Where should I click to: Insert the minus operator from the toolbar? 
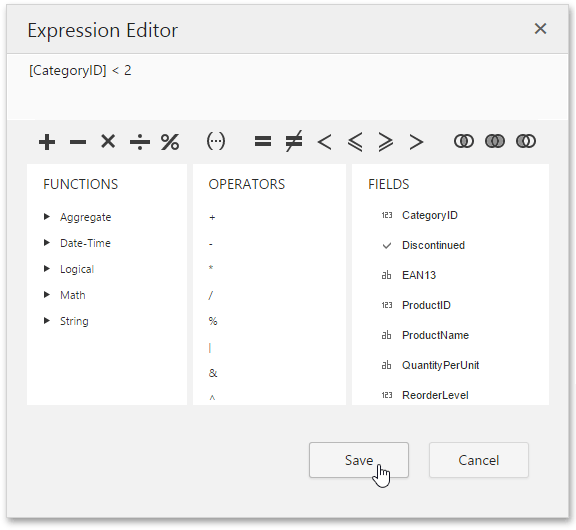tap(78, 142)
